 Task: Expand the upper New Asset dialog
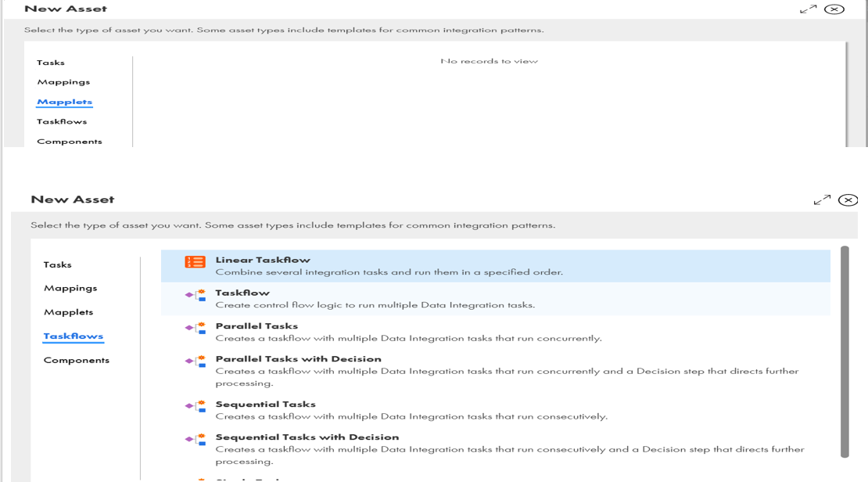(x=809, y=9)
